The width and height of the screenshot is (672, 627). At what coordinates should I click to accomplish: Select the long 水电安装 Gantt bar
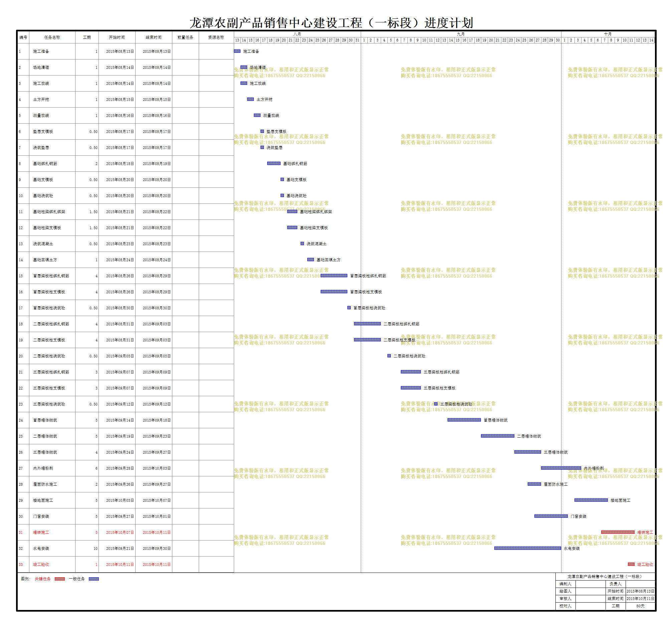click(528, 548)
